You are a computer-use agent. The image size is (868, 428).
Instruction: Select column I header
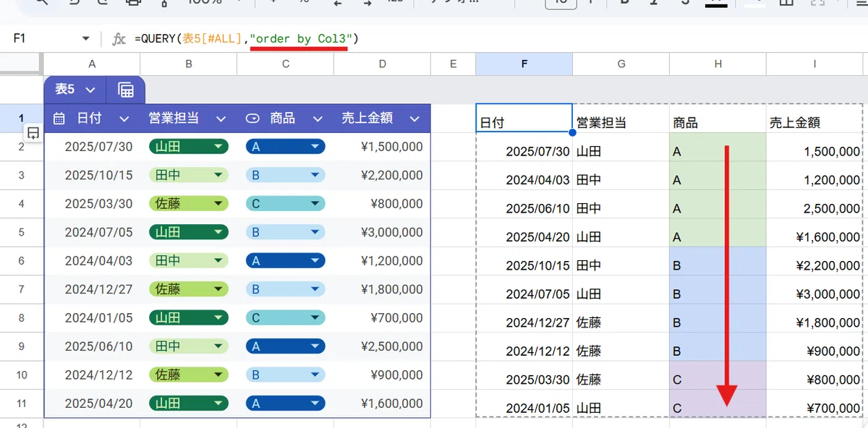click(814, 64)
